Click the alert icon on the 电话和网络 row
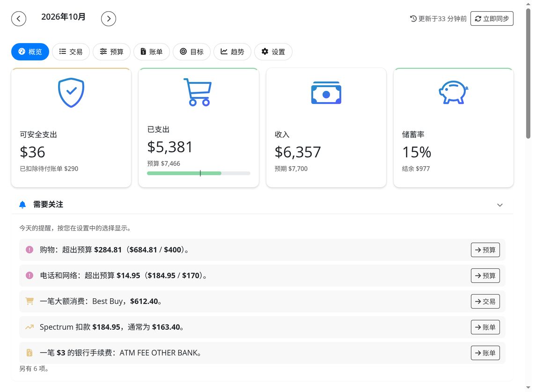 coord(29,275)
